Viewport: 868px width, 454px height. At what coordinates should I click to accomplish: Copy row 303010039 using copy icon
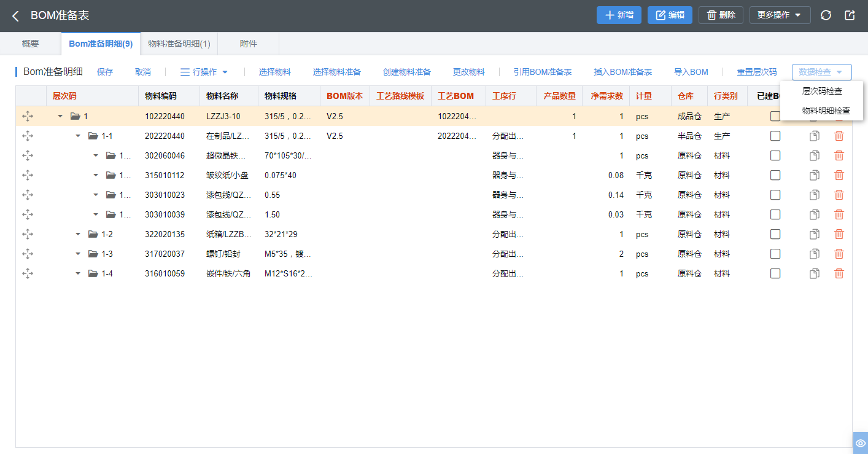click(x=815, y=214)
